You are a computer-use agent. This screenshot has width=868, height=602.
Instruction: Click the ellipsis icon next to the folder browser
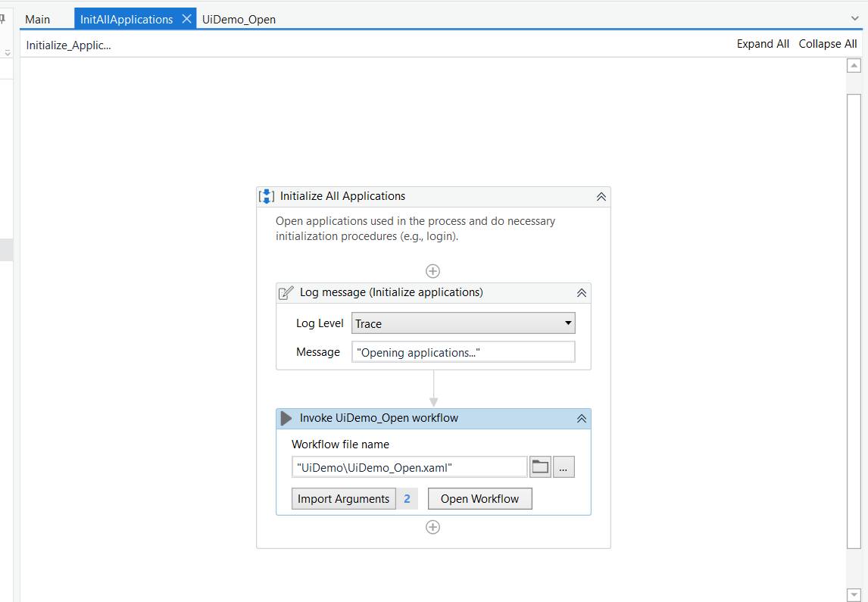(x=564, y=466)
